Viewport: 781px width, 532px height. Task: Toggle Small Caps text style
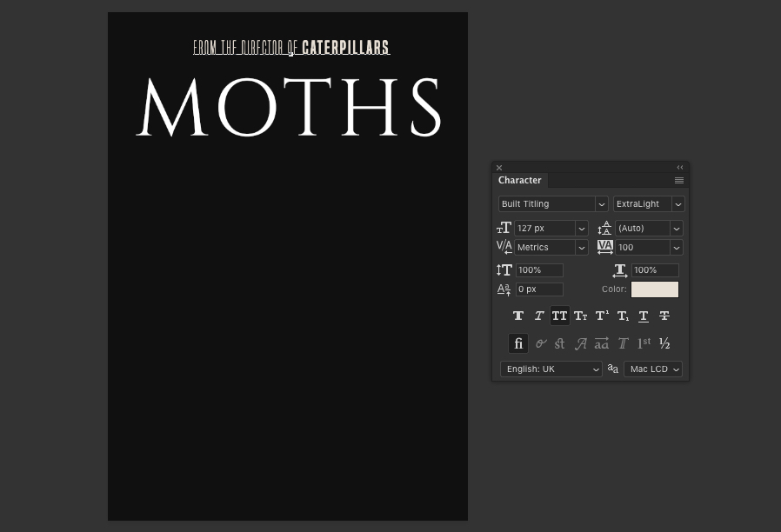tap(581, 316)
